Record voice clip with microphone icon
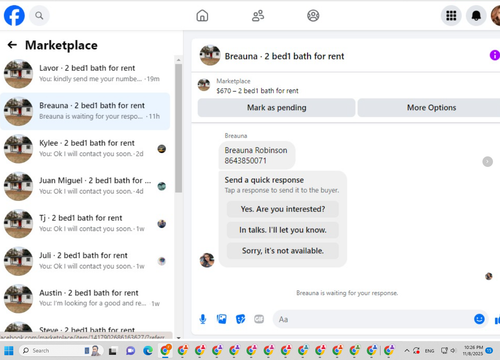 point(203,319)
